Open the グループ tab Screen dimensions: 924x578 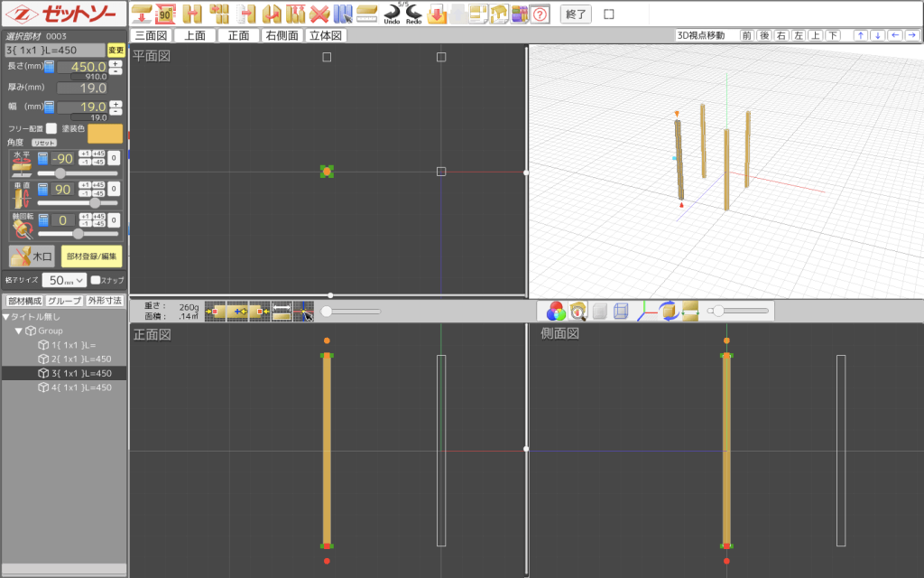[x=64, y=301]
